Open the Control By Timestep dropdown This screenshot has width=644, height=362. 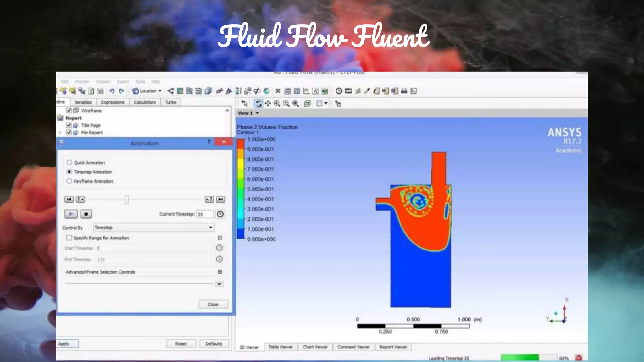point(154,228)
